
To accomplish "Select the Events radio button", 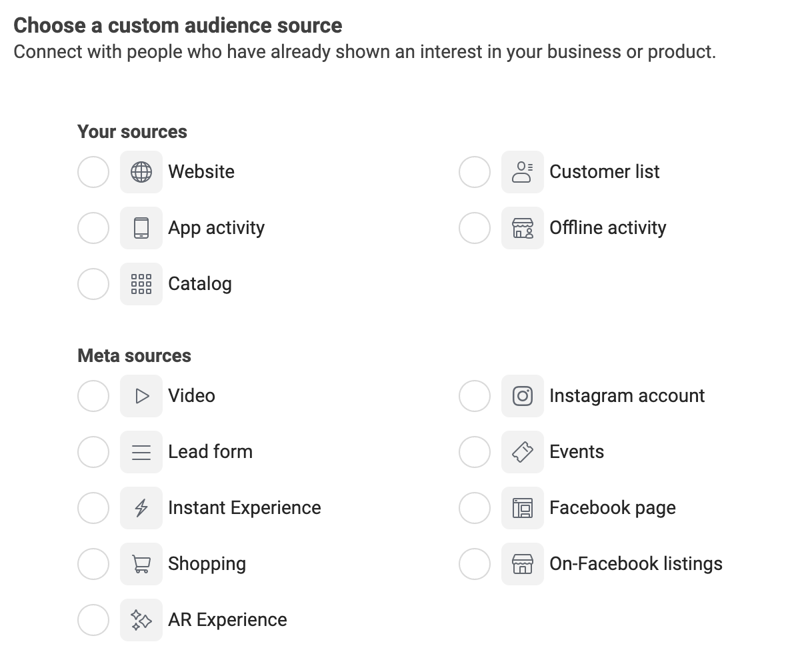I will [x=475, y=452].
